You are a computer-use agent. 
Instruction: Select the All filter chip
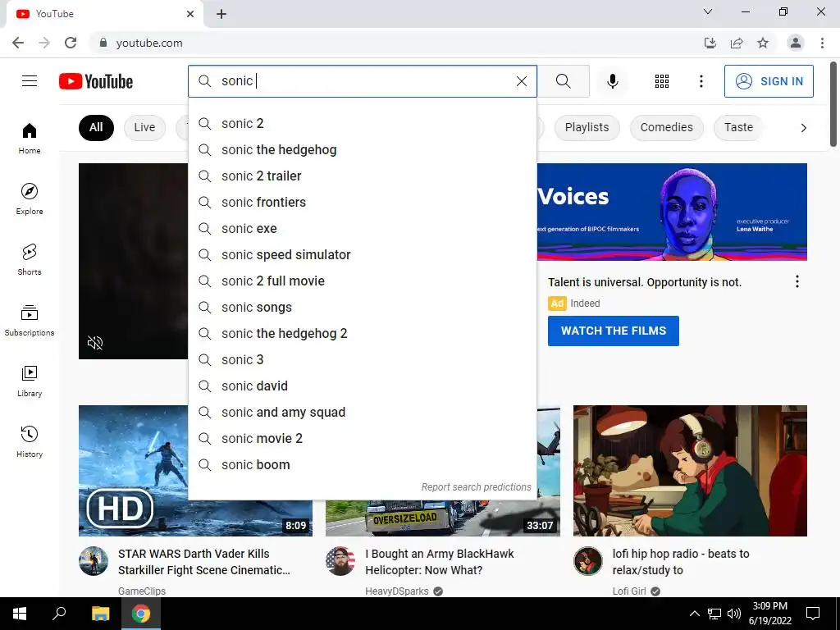[x=96, y=127]
